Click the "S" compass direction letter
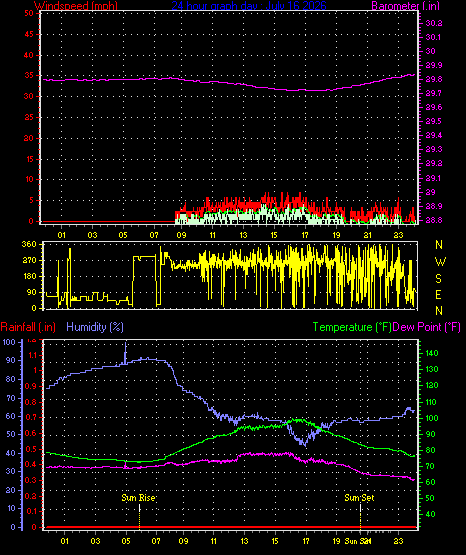Viewport: 466px width, 555px height. pos(438,279)
